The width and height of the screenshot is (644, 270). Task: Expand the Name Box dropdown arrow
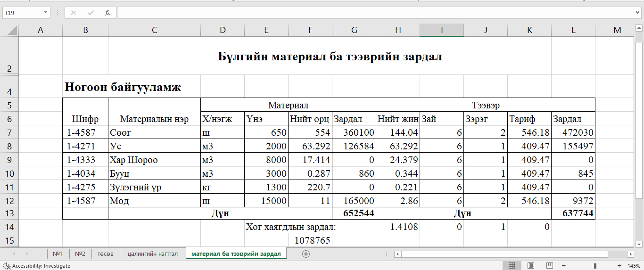click(45, 13)
